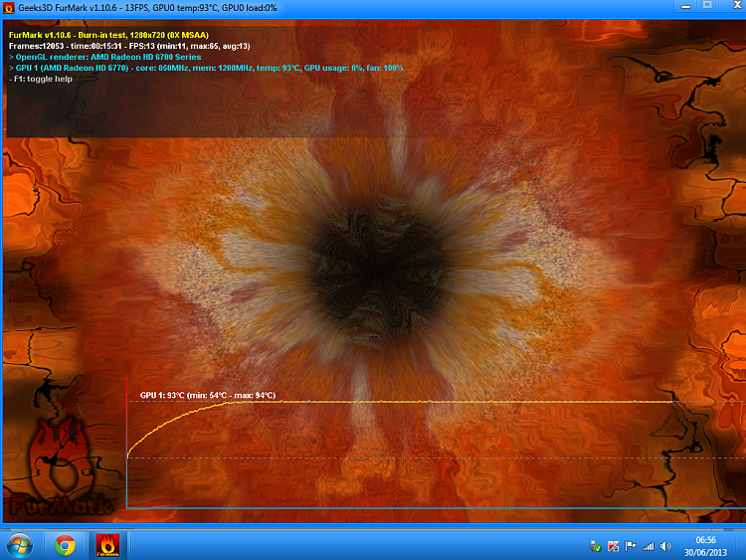Open the Kaspersky antivirus tray icon
This screenshot has height=560, width=746.
pyautogui.click(x=613, y=546)
